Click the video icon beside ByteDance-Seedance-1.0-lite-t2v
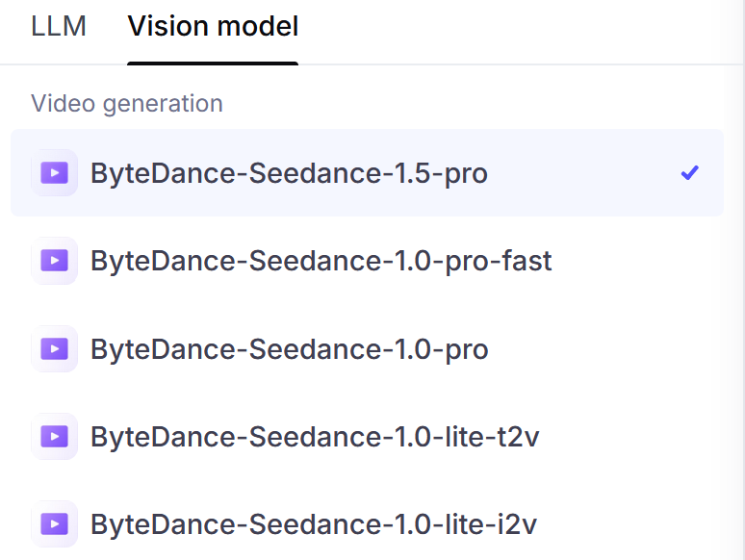745x560 pixels. (54, 437)
